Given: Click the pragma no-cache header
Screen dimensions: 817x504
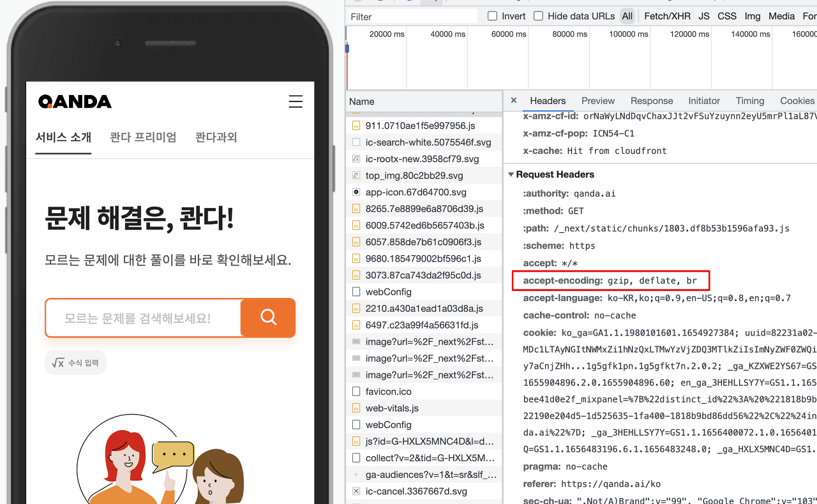Looking at the screenshot, I should tap(566, 466).
